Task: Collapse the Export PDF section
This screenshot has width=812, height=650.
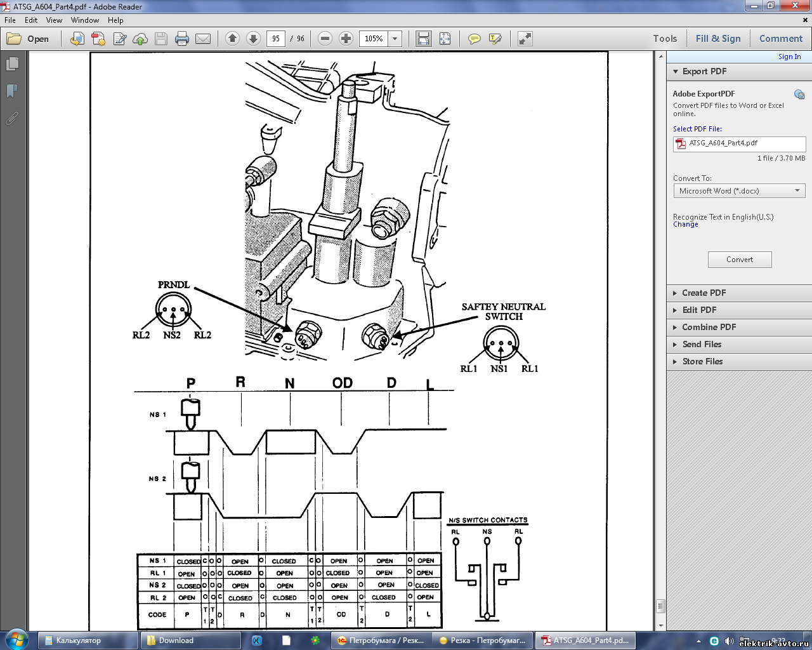Action: point(676,72)
